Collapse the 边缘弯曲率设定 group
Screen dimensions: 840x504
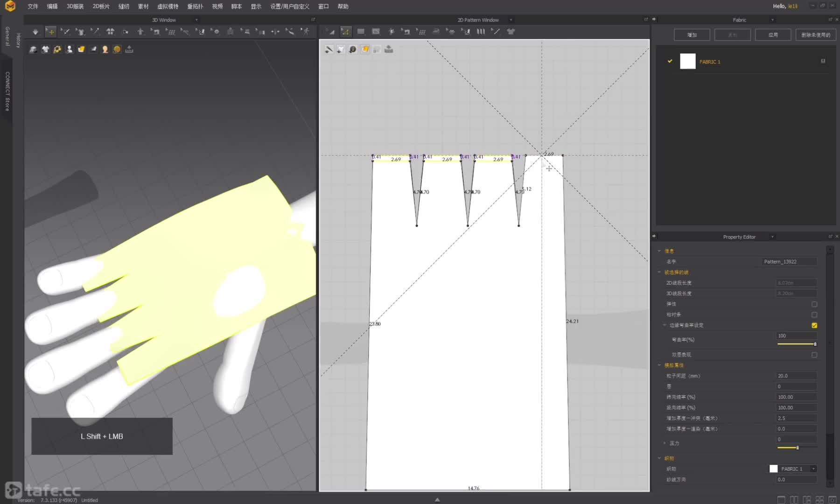665,325
